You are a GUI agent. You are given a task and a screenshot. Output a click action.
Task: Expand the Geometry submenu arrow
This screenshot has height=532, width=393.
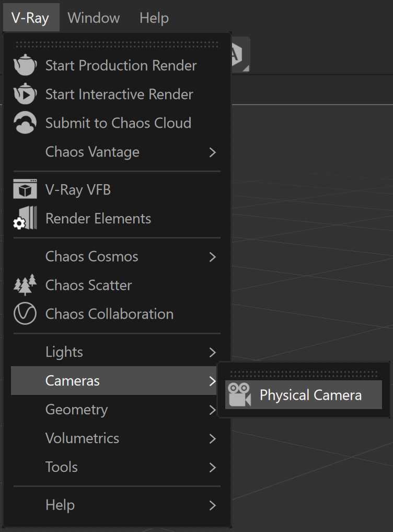(213, 410)
